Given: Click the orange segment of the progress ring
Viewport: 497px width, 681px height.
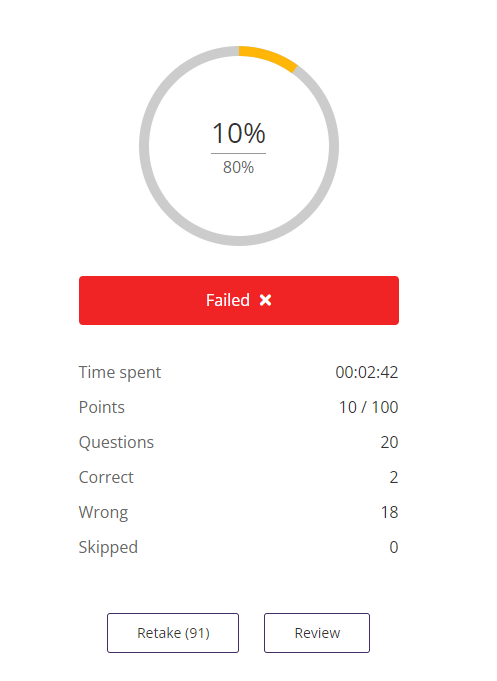Looking at the screenshot, I should point(270,57).
